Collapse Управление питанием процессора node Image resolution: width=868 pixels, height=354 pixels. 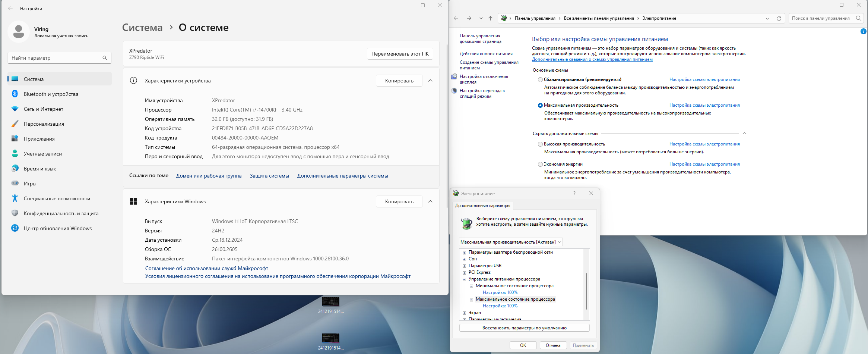click(x=464, y=279)
